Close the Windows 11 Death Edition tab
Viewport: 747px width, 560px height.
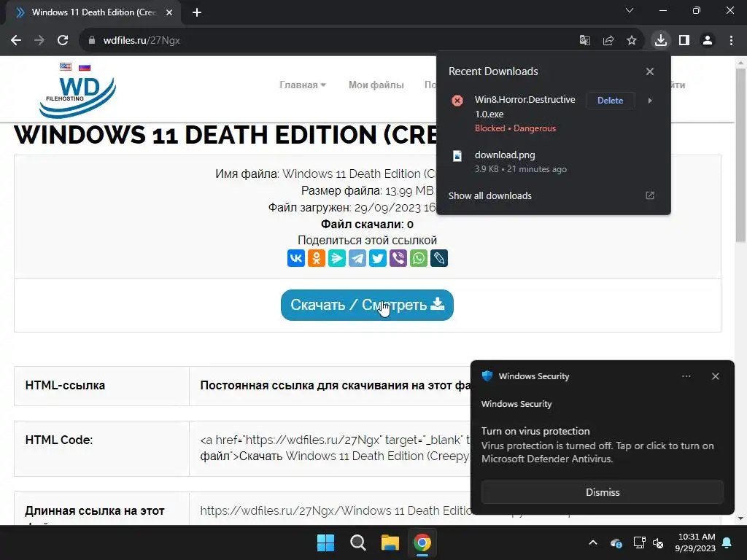pos(169,12)
